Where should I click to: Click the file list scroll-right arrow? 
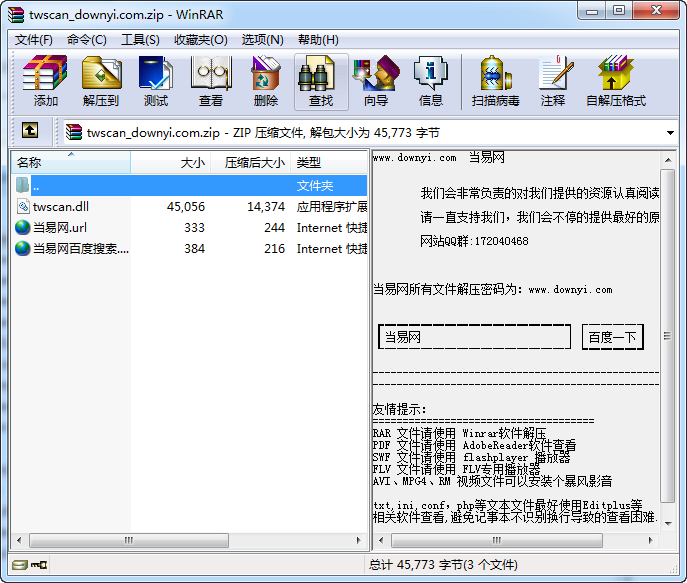[359, 540]
